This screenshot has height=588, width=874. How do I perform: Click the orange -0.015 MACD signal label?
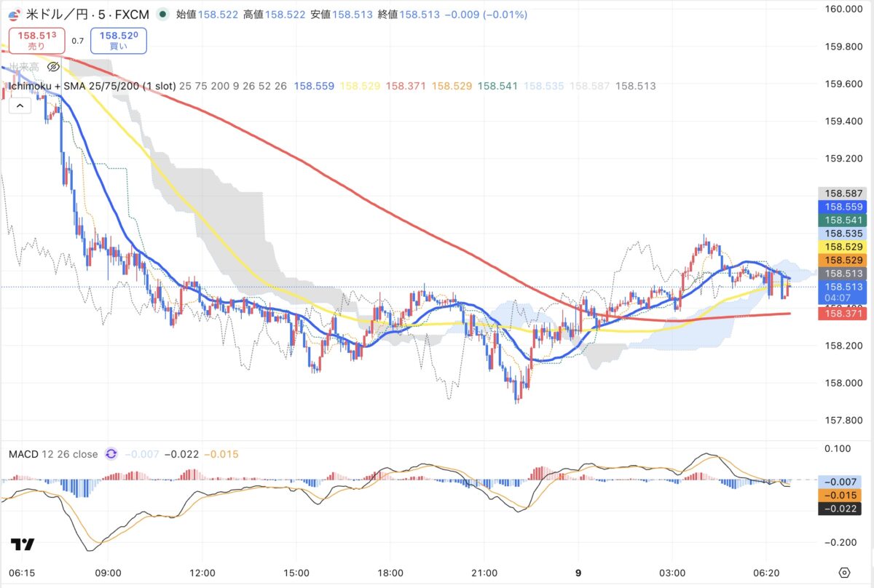pos(843,494)
